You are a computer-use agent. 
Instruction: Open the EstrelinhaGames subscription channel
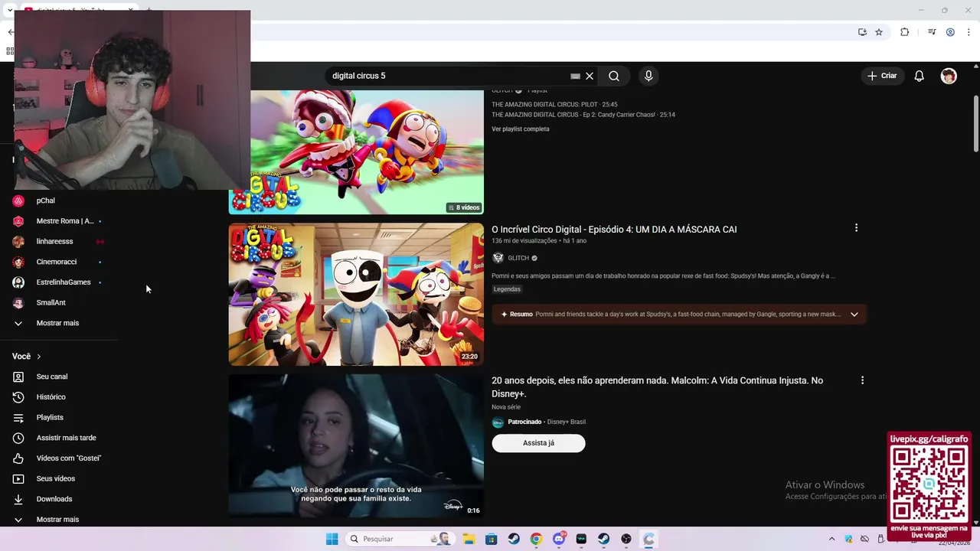click(63, 282)
